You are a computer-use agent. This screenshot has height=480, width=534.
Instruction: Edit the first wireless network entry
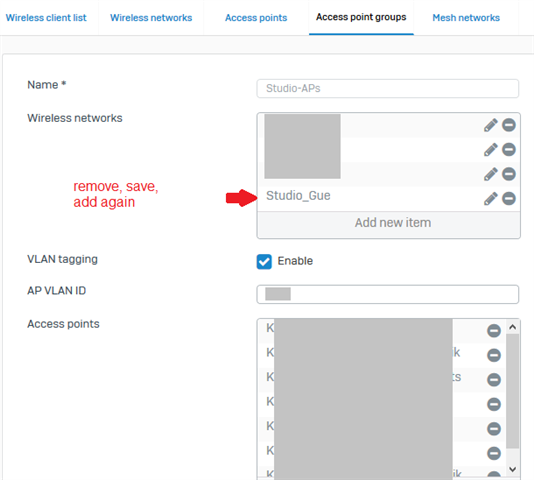point(490,125)
